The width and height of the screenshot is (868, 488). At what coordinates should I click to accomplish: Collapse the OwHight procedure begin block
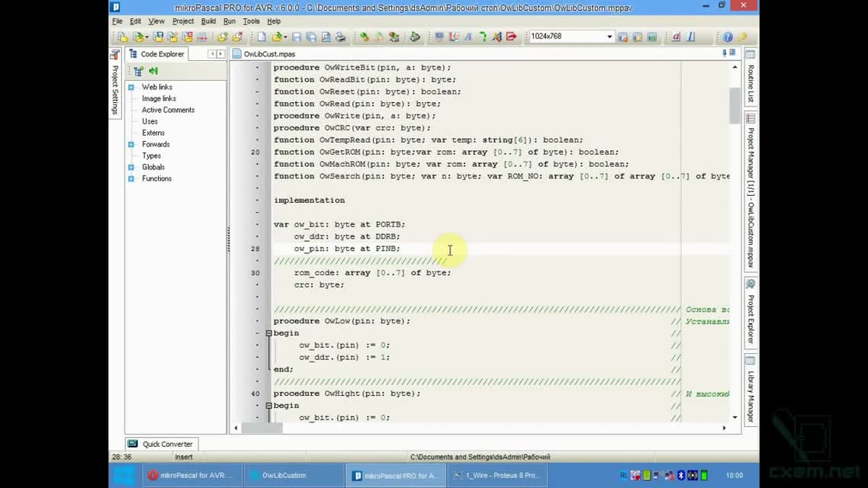pos(268,406)
